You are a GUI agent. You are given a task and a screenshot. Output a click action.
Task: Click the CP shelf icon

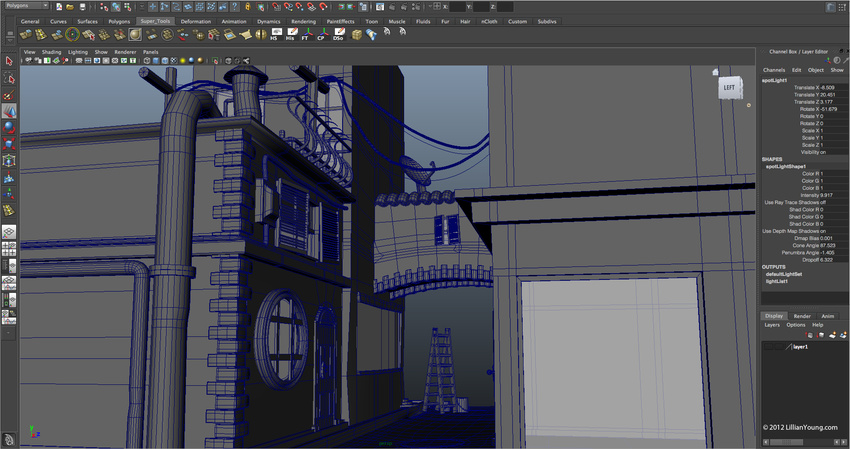[x=322, y=35]
